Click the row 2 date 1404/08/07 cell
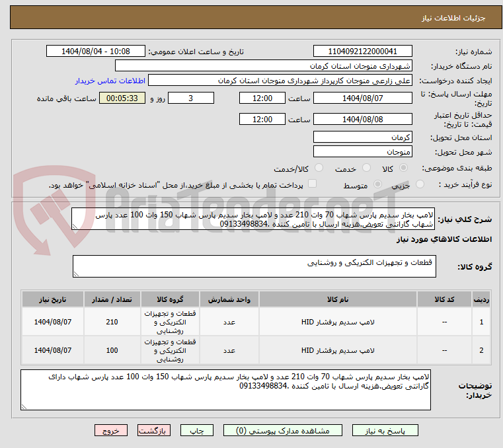Screen dimensions: 503x448 53,350
